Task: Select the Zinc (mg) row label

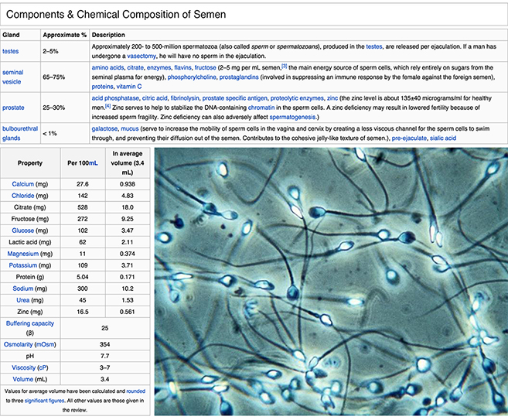Action: [30, 312]
